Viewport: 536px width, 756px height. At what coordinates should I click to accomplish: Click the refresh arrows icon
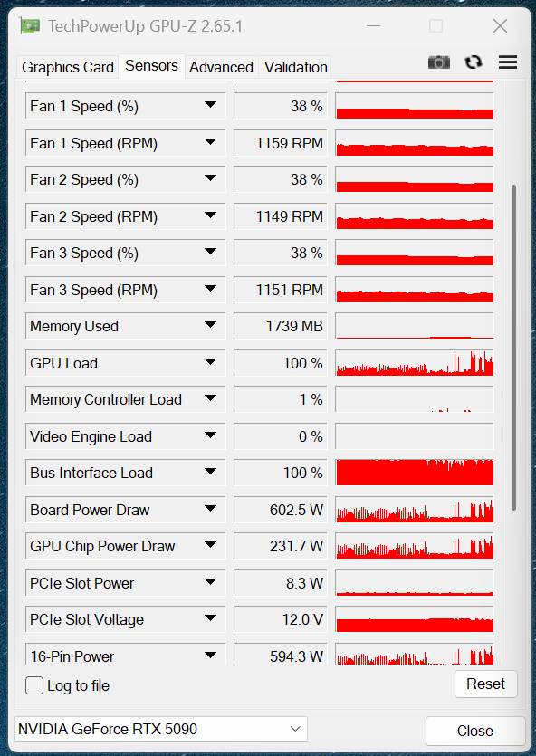click(x=474, y=62)
